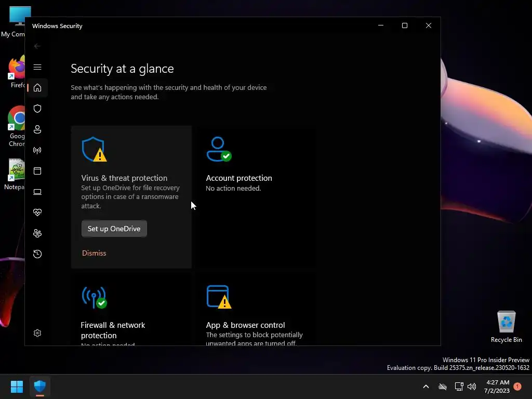Viewport: 532px width, 399px height.
Task: Click the Firewall antenna icon with checkmark
Action: [95, 298]
